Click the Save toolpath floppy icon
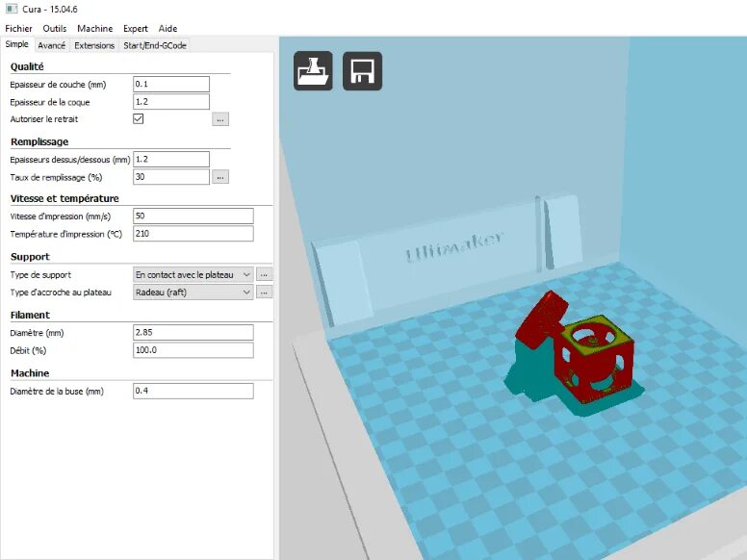The width and height of the screenshot is (747, 560). (x=362, y=71)
